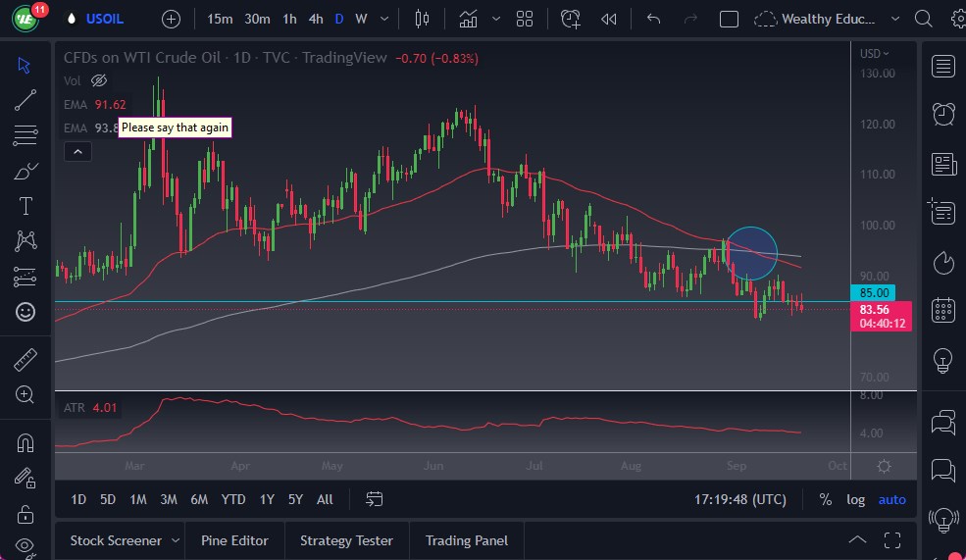Open the USD currency dropdown
Screen dimensions: 966x560
[x=874, y=54]
